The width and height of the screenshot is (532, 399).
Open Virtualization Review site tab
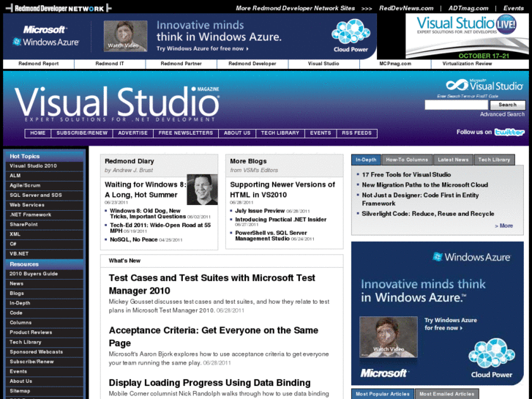[467, 64]
